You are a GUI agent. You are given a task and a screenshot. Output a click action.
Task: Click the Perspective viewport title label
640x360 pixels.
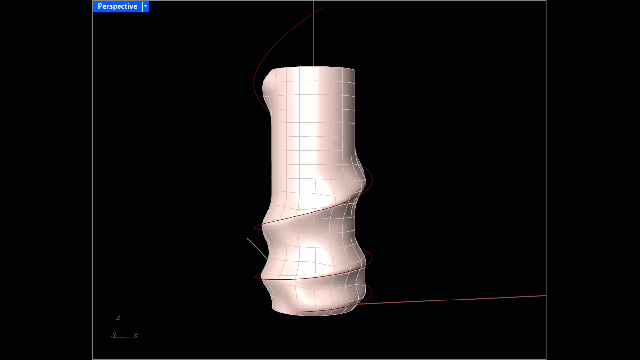coord(117,7)
